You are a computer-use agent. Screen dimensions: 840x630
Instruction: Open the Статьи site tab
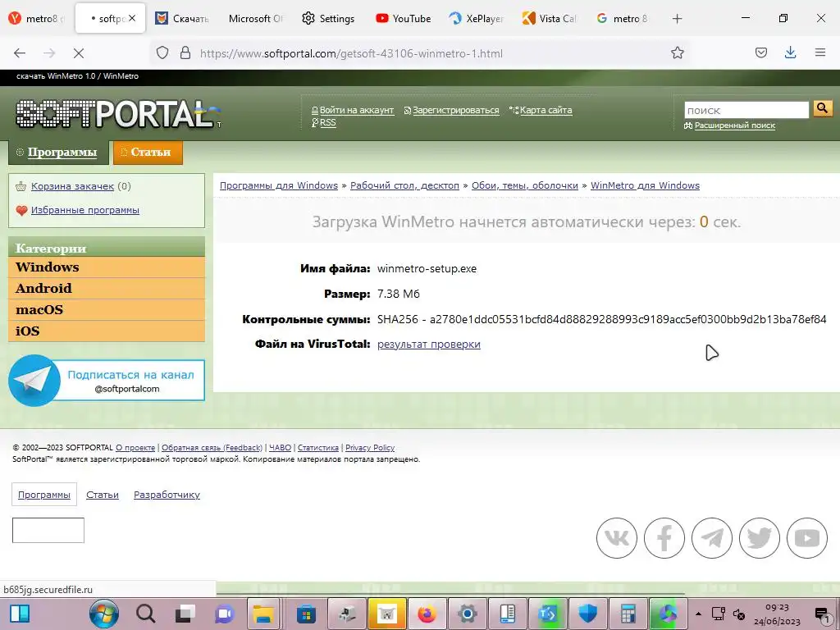[148, 152]
